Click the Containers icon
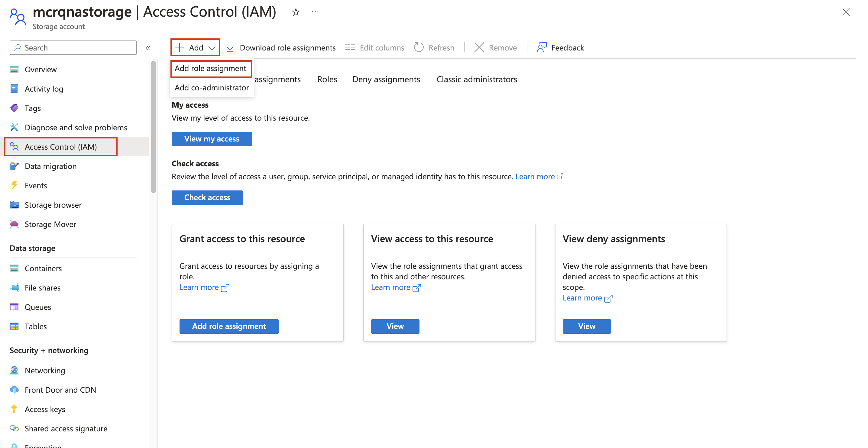Screen dimensions: 868x448 [x=14, y=268]
